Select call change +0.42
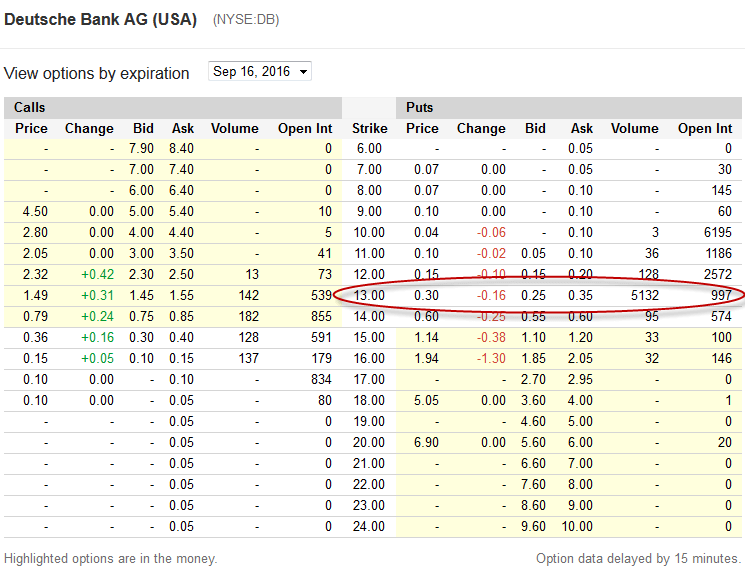Image resolution: width=745 pixels, height=572 pixels. (97, 275)
